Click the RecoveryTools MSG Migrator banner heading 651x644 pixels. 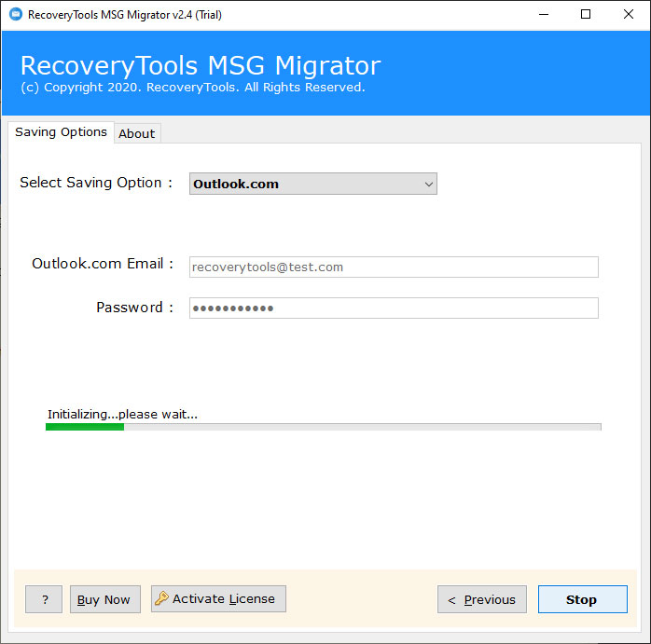pos(201,65)
